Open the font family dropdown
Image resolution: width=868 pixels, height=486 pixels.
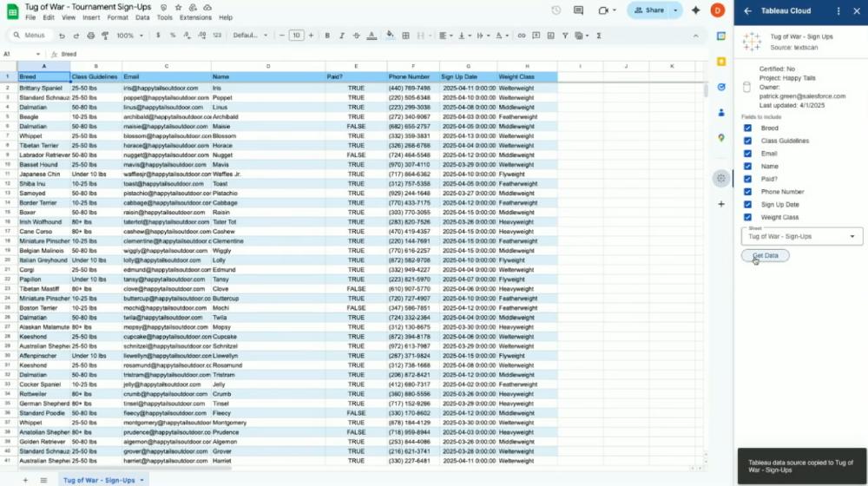251,36
